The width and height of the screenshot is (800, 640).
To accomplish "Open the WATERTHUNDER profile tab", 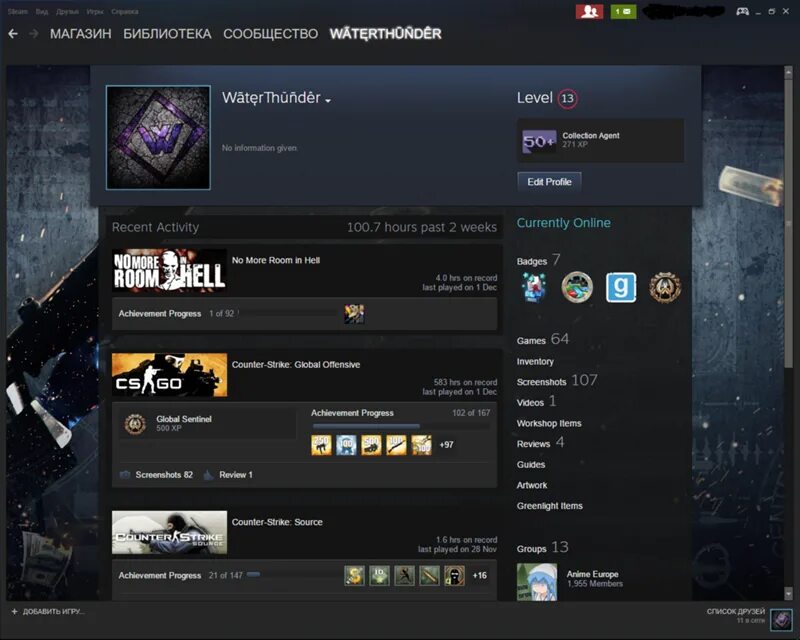I will point(386,34).
